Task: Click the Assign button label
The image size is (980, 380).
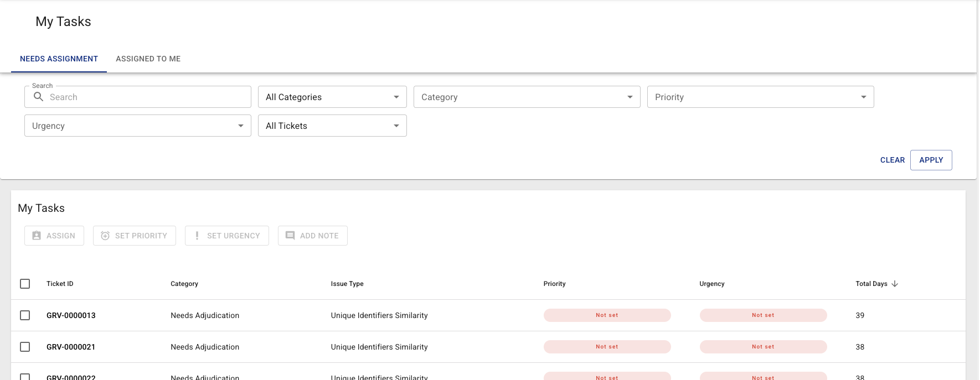Action: pyautogui.click(x=61, y=236)
